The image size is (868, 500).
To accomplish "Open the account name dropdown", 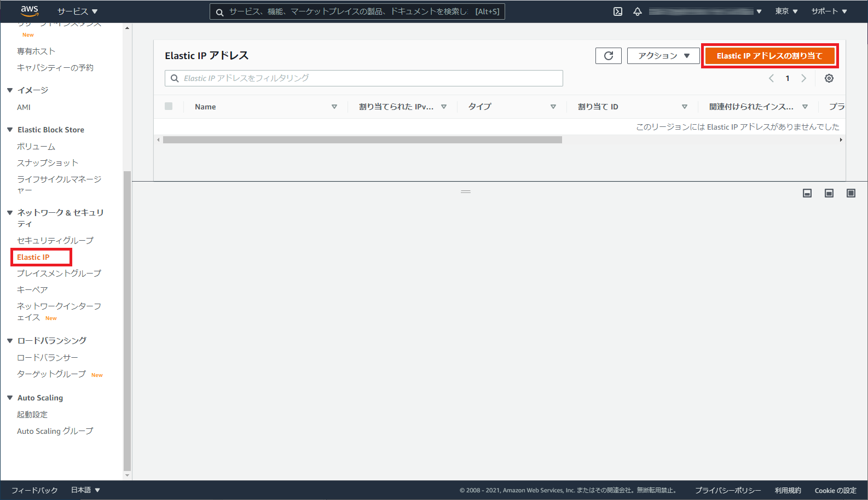I will pyautogui.click(x=705, y=11).
